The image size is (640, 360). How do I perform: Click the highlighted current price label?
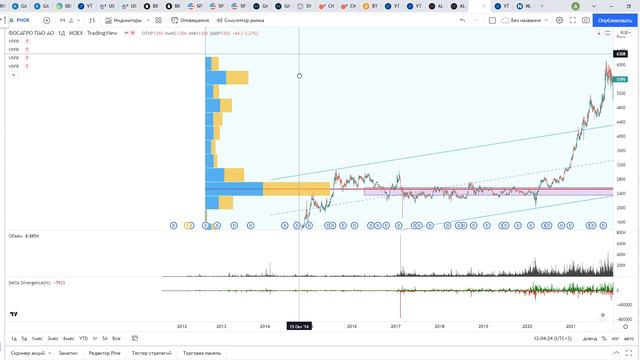tap(620, 80)
